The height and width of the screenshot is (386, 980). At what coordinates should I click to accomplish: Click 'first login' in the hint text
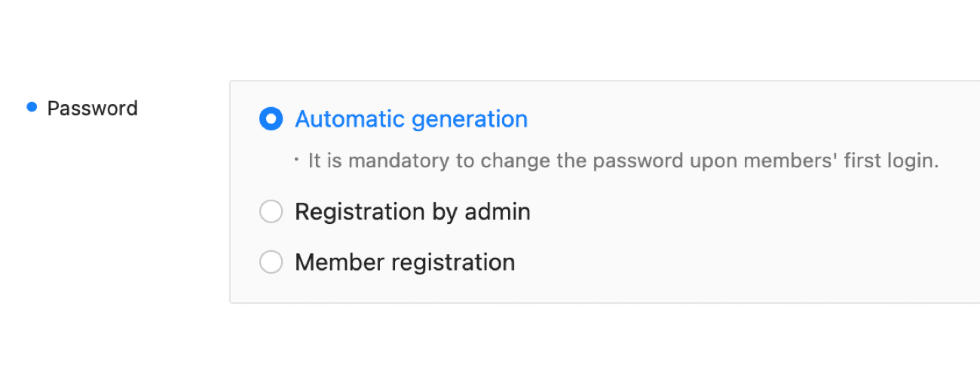tap(902, 161)
